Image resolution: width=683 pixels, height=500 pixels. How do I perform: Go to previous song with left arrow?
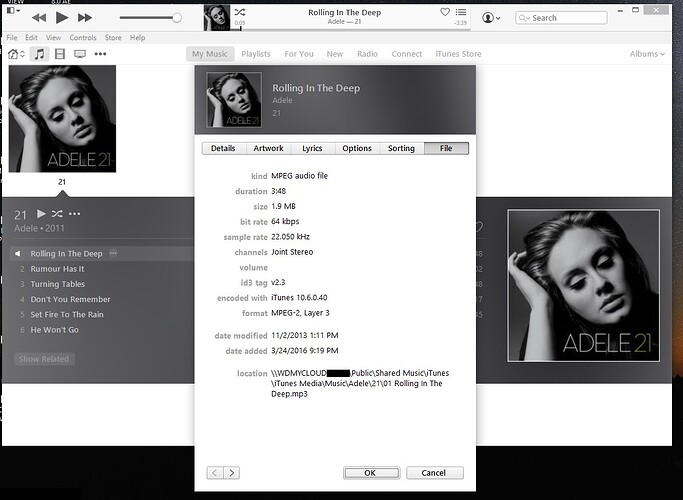[x=215, y=473]
